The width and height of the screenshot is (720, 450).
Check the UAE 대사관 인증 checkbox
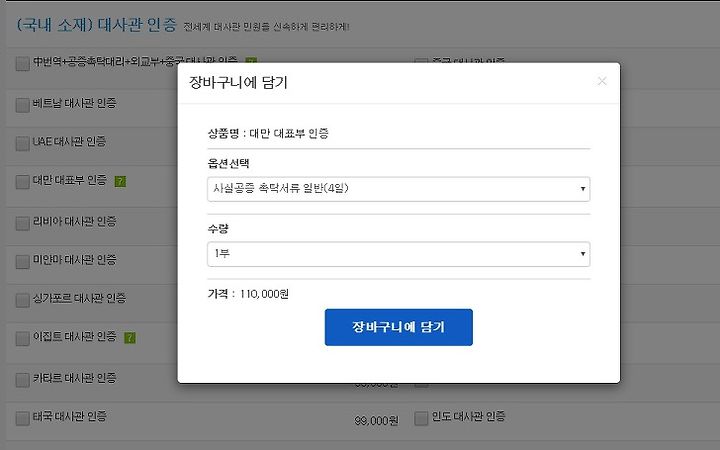pyautogui.click(x=22, y=143)
